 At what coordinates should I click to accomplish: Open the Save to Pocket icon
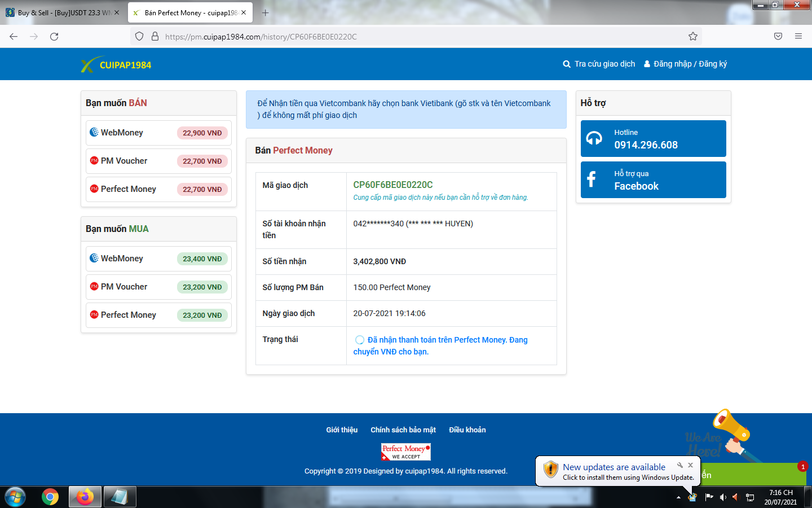click(x=778, y=37)
